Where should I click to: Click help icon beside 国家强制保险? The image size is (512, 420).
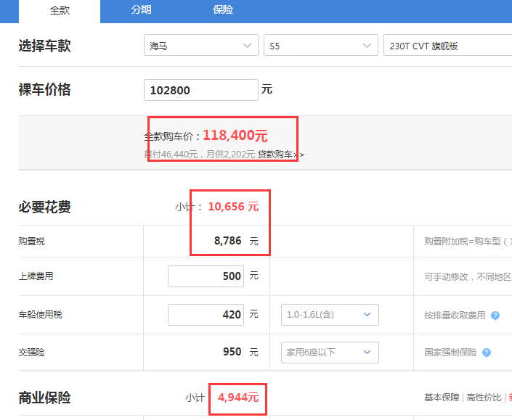point(486,353)
